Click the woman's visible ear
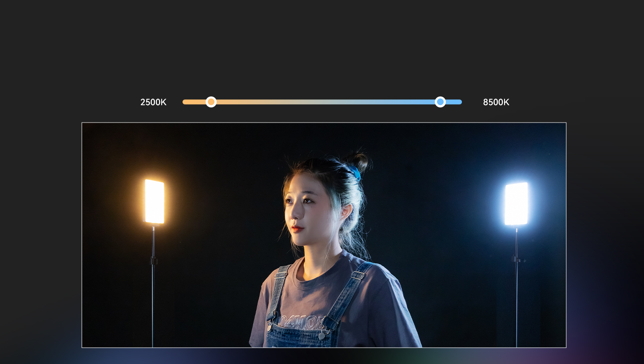The image size is (644, 364). (345, 211)
